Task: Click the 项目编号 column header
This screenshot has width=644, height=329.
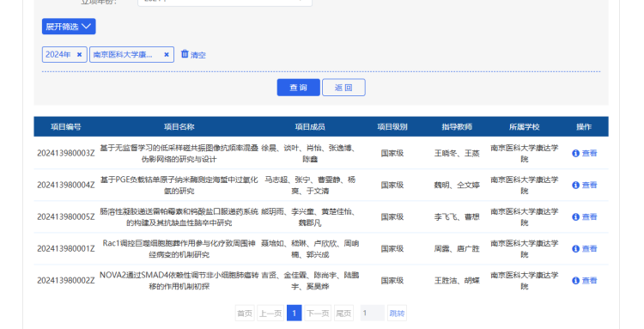Action: 66,127
